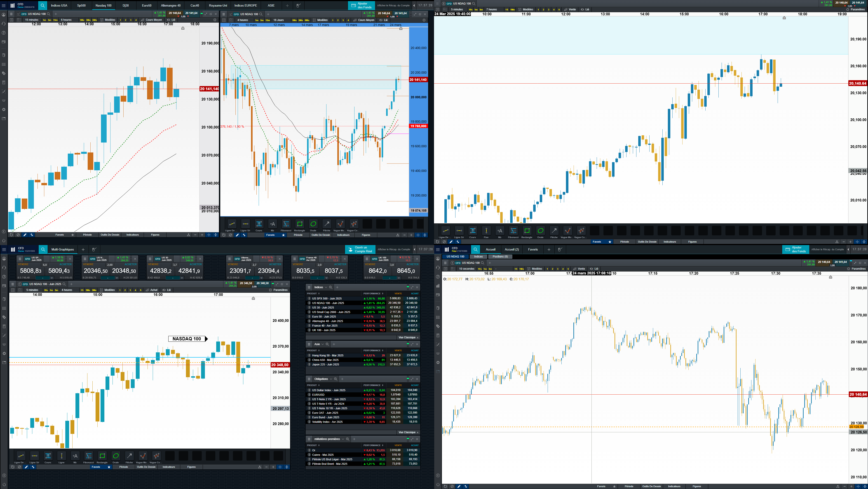Click Ouvrir un Compte Réel button
This screenshot has width=868, height=489.
[360, 250]
